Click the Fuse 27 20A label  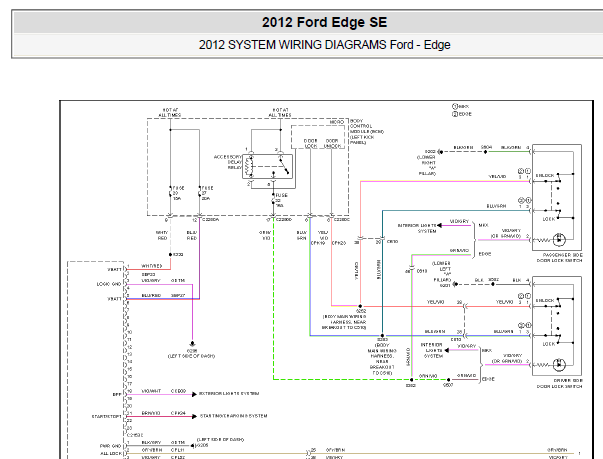(207, 193)
